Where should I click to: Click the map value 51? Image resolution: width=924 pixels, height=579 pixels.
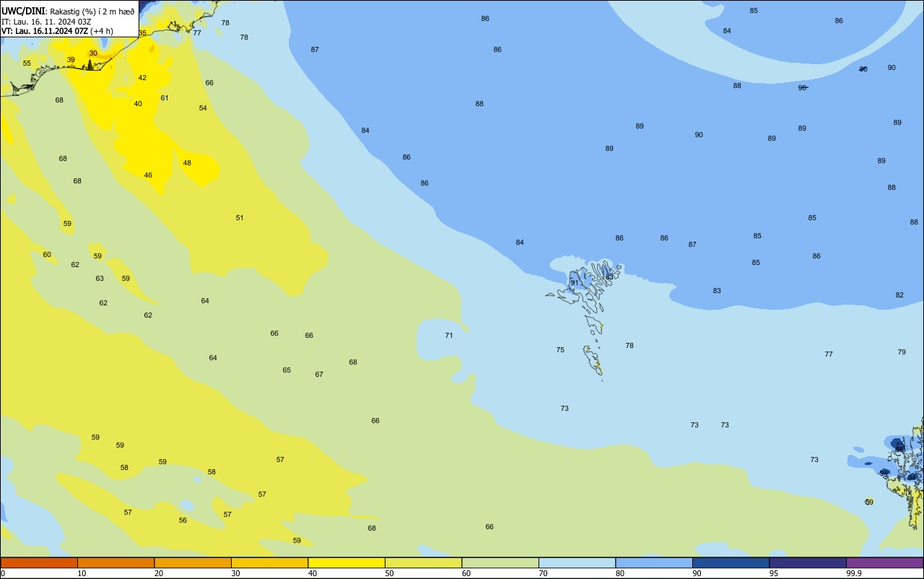240,218
